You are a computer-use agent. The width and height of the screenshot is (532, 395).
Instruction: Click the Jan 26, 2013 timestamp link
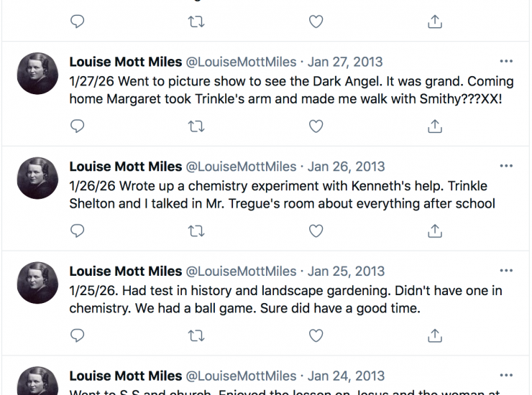346,167
